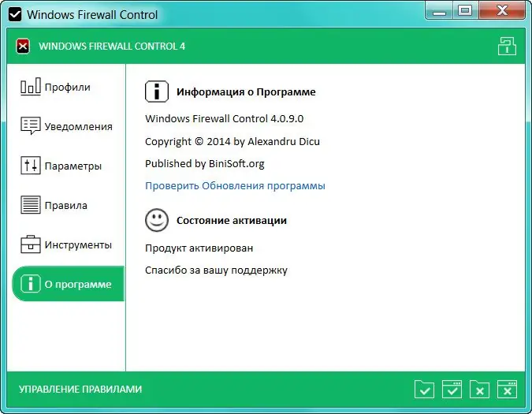This screenshot has width=532, height=414.
Task: Go to the Параметры section
Action: click(x=61, y=166)
